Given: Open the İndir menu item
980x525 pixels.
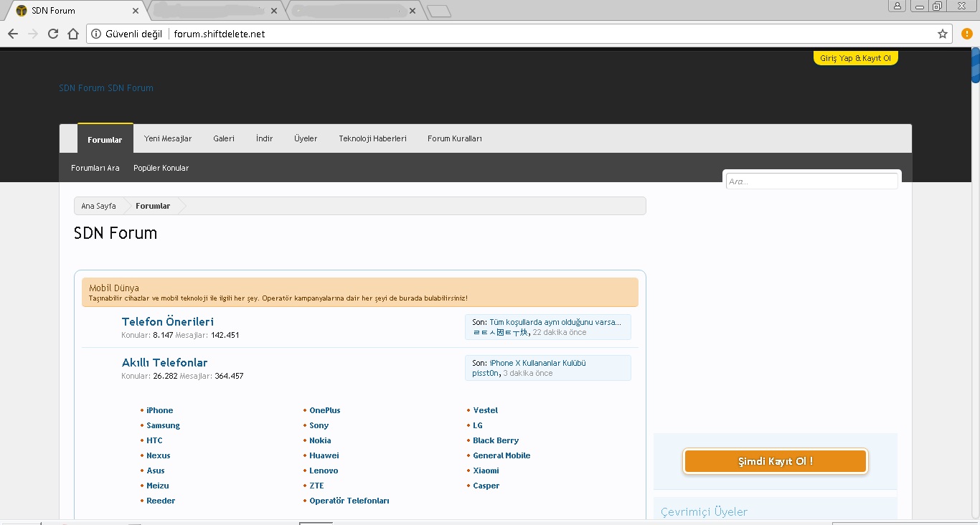Looking at the screenshot, I should coord(265,138).
